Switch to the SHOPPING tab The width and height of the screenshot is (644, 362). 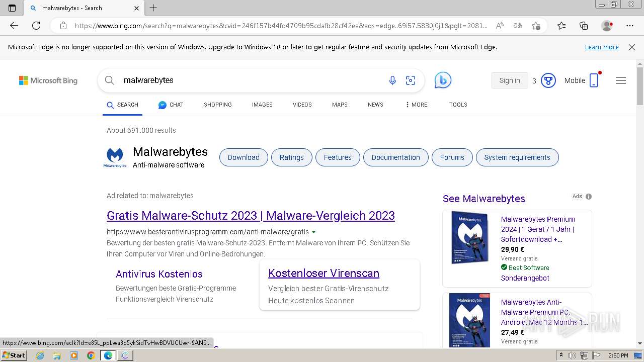click(218, 105)
